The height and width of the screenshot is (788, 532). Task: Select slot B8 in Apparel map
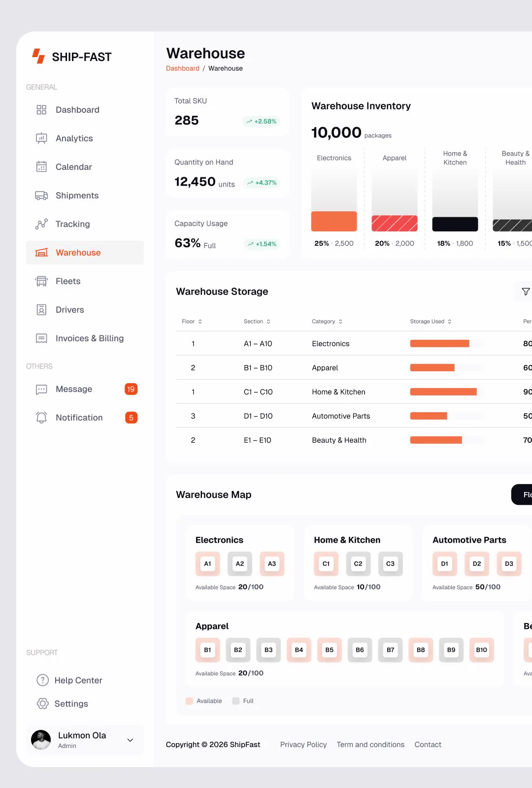pos(421,650)
